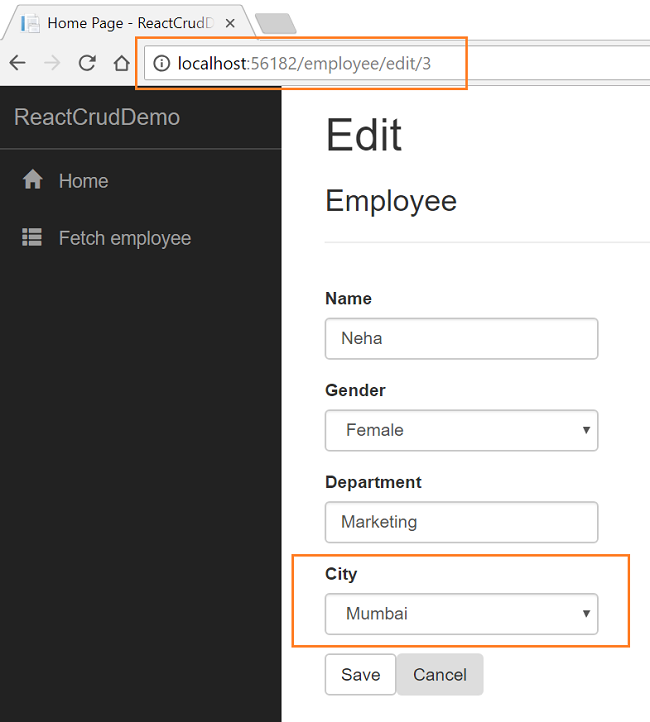Close the Home Page browser tab
The width and height of the screenshot is (650, 722).
coord(230,22)
